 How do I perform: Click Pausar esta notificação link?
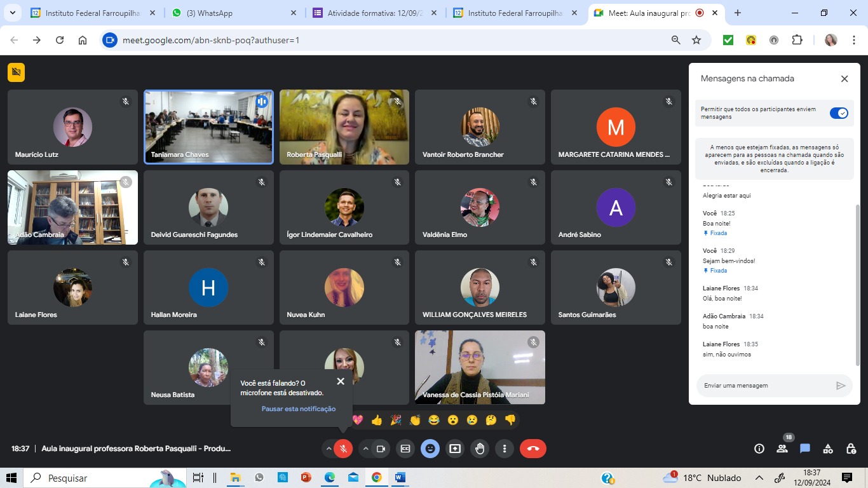pos(298,409)
